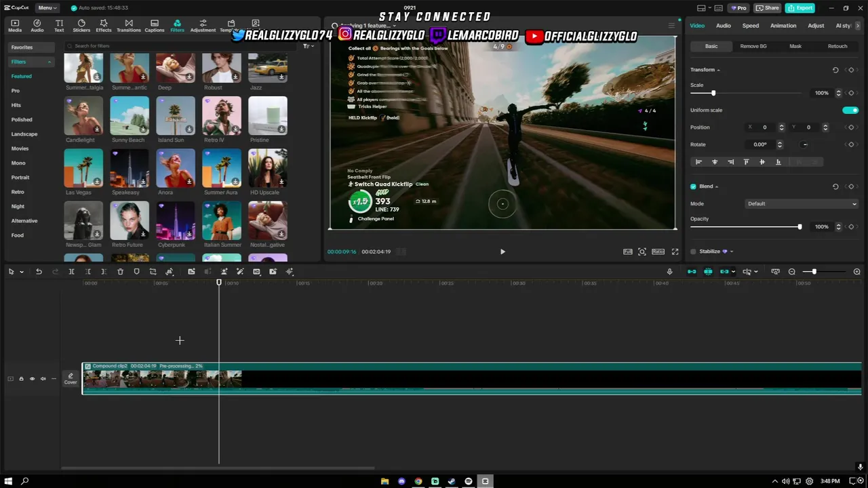Mute the track with the speaker icon
This screenshot has height=488, width=868.
point(43,379)
